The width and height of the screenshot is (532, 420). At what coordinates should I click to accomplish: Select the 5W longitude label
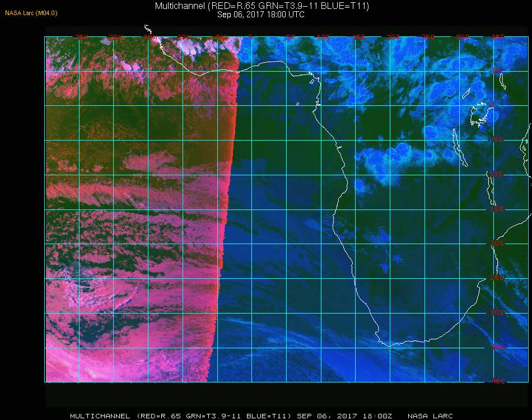point(221,36)
